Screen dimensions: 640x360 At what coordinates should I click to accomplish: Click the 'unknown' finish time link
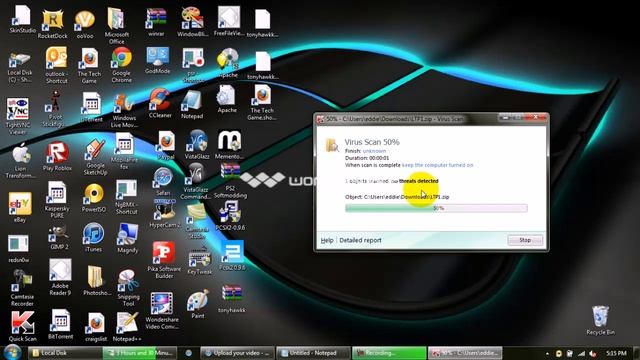[374, 151]
